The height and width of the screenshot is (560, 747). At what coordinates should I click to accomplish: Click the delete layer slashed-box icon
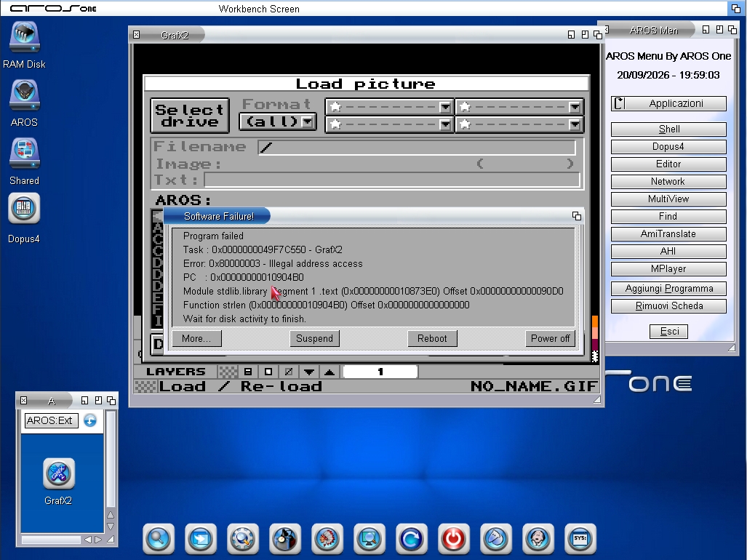(x=289, y=372)
